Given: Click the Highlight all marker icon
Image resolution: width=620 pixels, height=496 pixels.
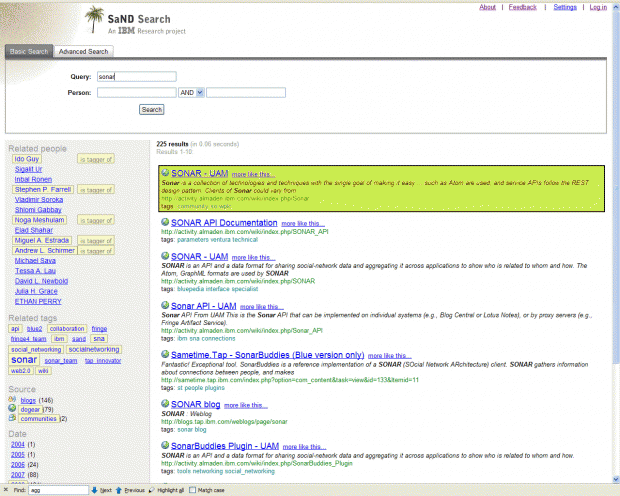Looking at the screenshot, I should coord(151,490).
